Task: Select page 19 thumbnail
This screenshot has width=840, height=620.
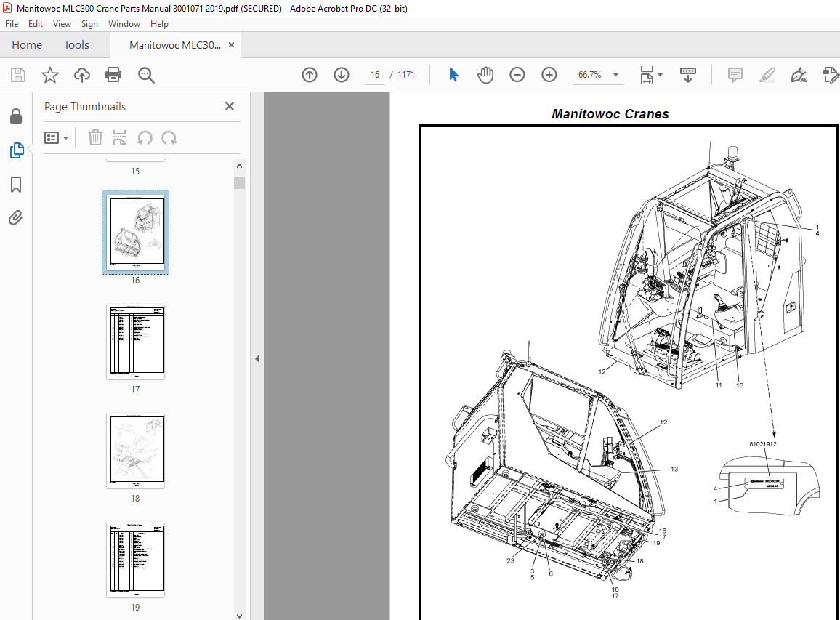Action: tap(136, 560)
